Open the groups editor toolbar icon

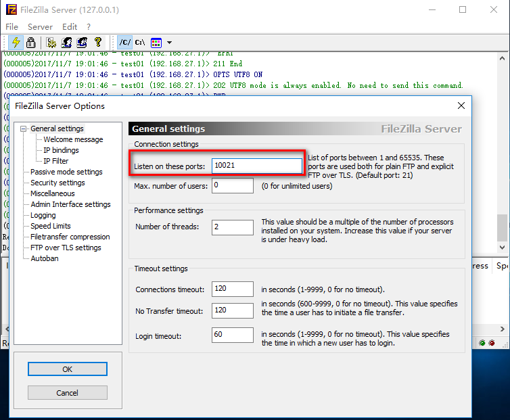click(x=82, y=43)
